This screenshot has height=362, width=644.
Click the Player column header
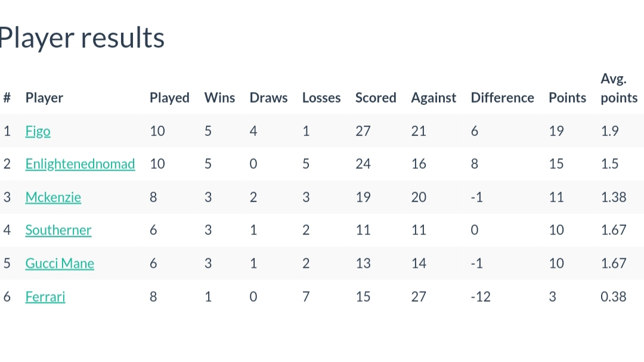coord(44,98)
